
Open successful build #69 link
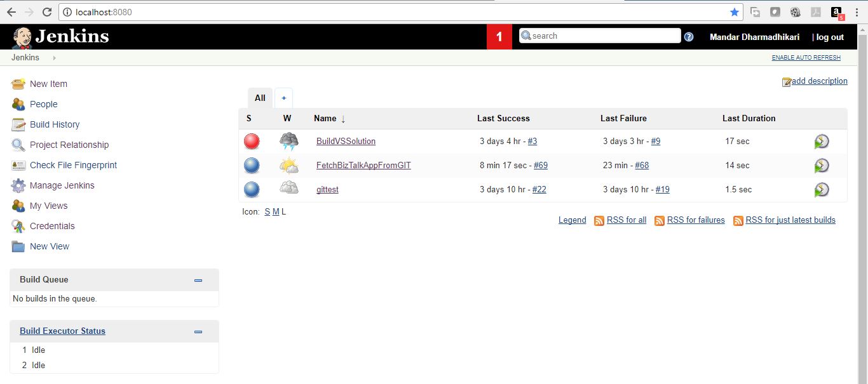coord(541,165)
